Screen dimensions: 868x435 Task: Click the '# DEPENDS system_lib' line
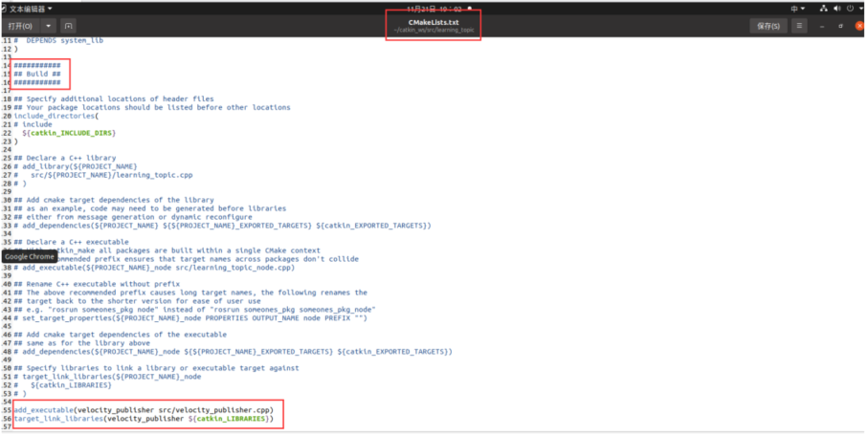point(58,40)
